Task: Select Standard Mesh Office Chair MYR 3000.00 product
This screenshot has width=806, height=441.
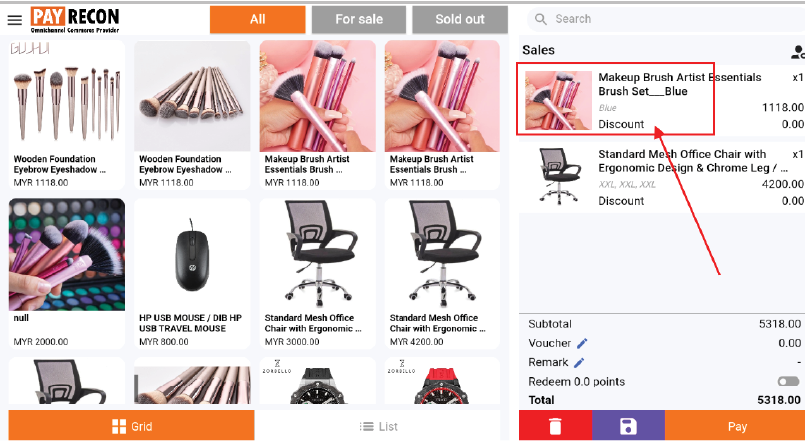Action: click(318, 274)
